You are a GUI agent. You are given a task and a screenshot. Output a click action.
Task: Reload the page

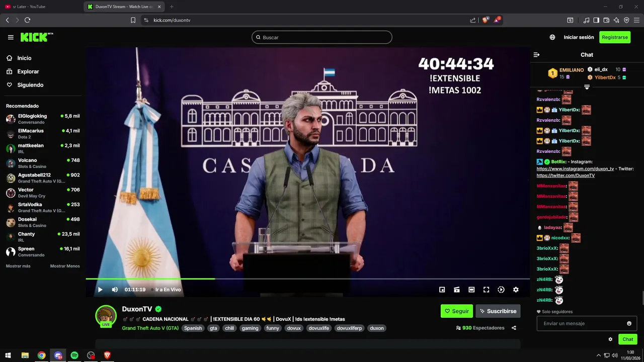pyautogui.click(x=27, y=20)
